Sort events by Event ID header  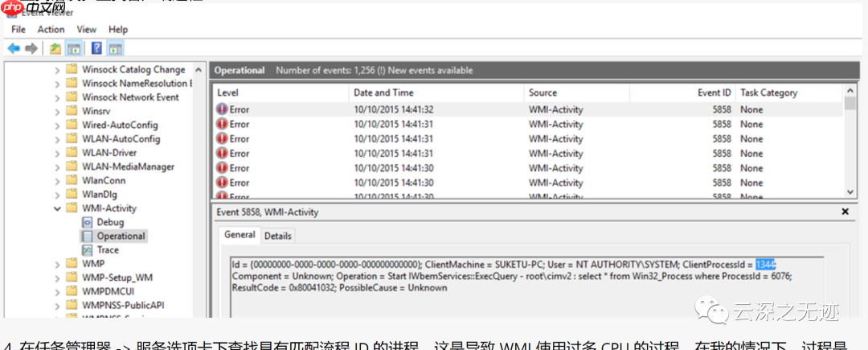tap(682, 93)
